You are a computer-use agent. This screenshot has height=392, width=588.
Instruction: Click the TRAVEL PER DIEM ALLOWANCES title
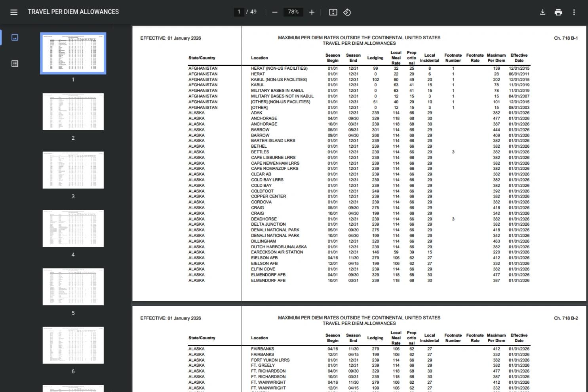73,12
